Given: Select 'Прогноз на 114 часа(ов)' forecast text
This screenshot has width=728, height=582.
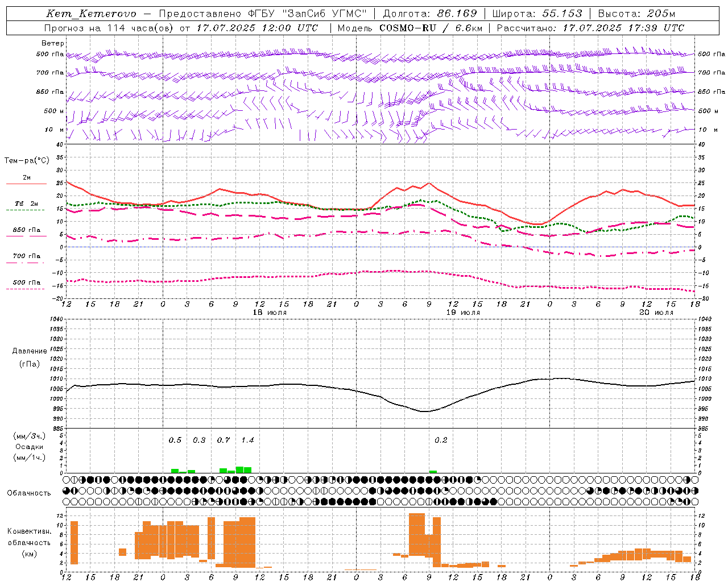Looking at the screenshot, I should click(x=110, y=28).
